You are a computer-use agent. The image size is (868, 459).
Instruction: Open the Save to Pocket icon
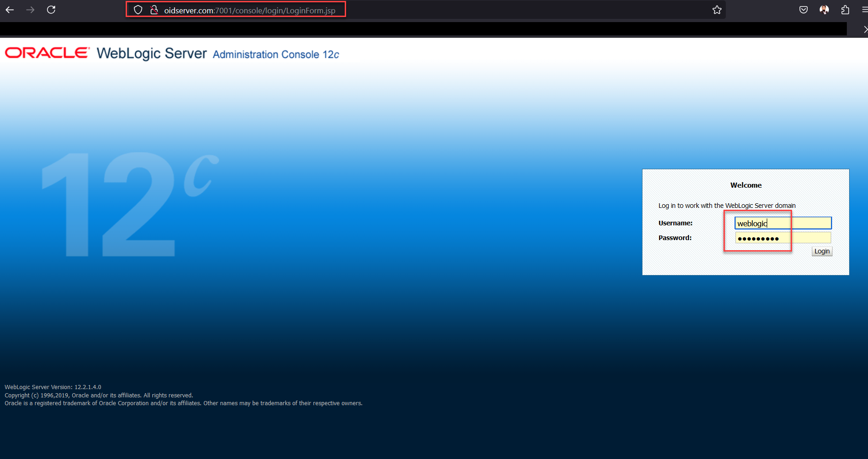(x=804, y=10)
